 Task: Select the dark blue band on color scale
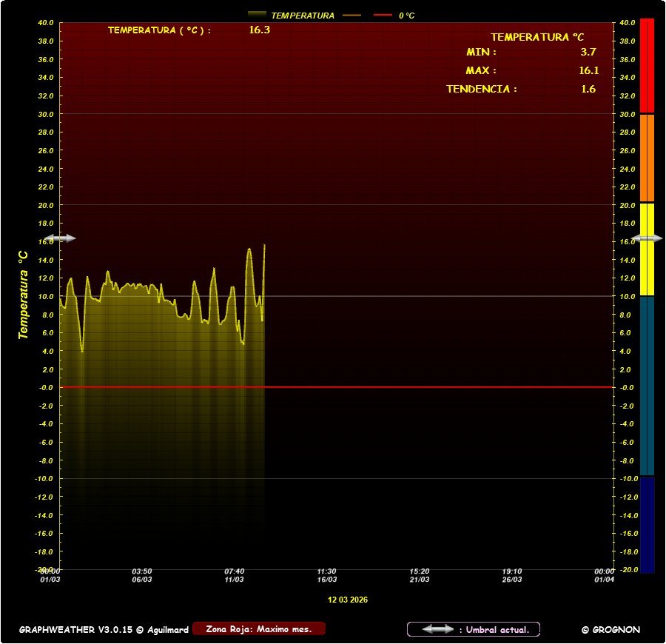[647, 524]
